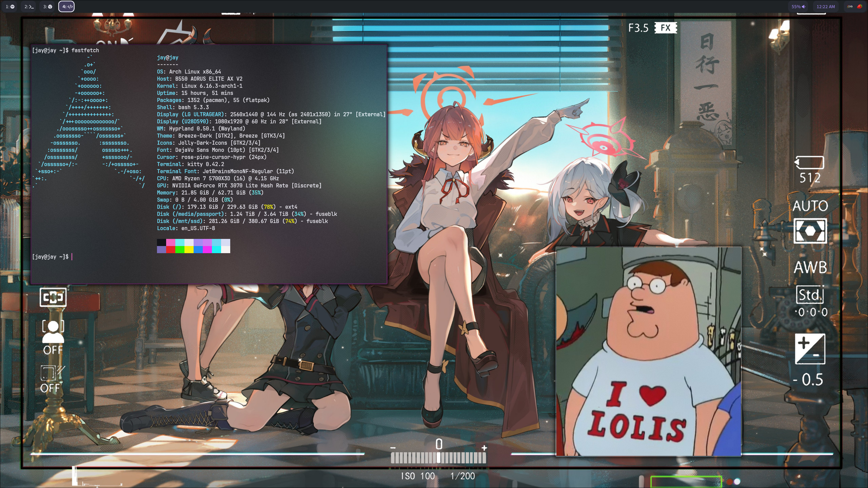Click 'Locale: en_US.UTF-8' line
This screenshot has height=488, width=868.
pos(186,228)
